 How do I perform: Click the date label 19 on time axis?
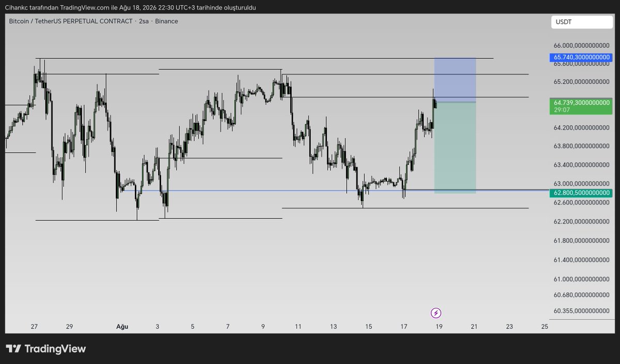(x=439, y=326)
